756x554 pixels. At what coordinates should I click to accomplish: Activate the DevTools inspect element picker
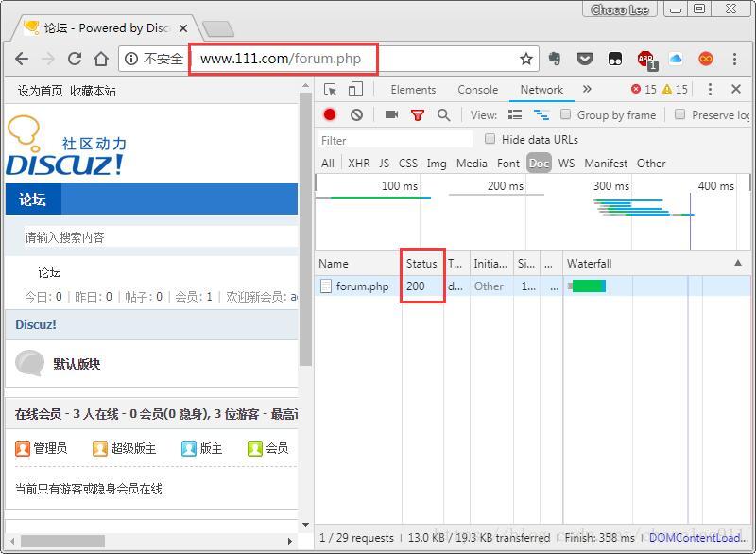click(x=330, y=89)
